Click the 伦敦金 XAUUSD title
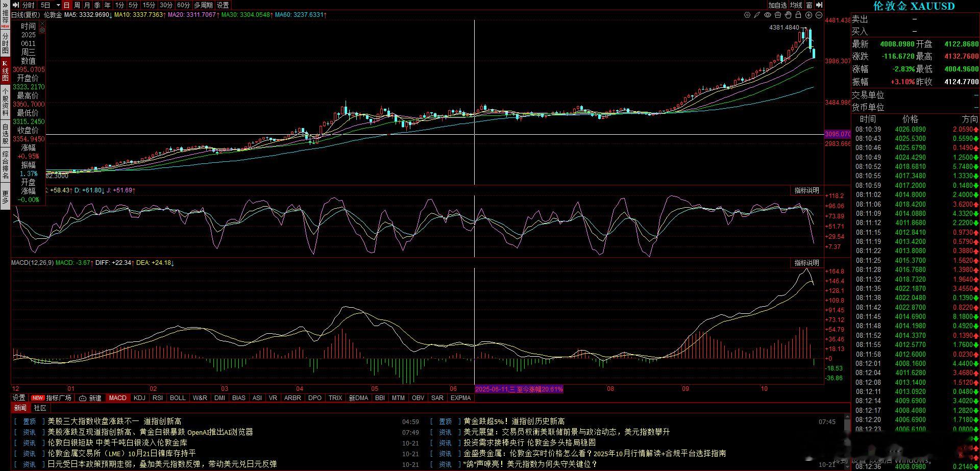 pos(914,6)
